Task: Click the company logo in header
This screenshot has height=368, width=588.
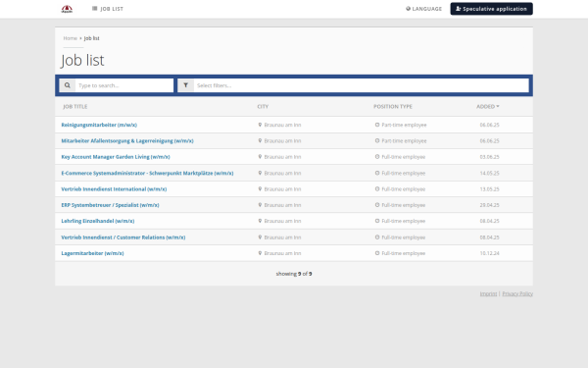Action: tap(67, 9)
